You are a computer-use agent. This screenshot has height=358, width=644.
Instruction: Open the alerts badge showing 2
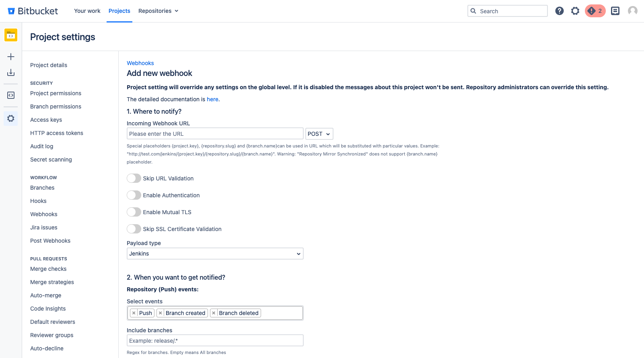pyautogui.click(x=595, y=11)
